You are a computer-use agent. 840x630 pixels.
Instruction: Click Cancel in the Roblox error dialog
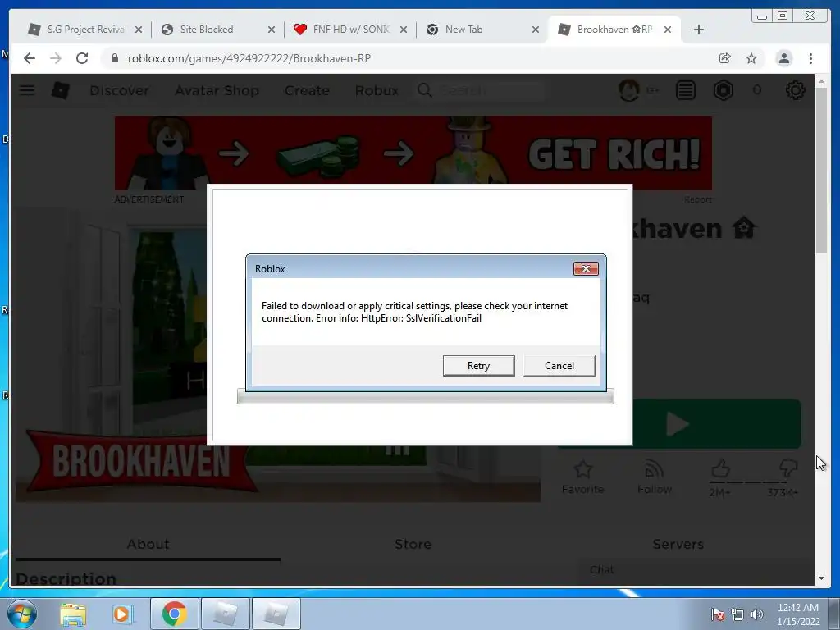pyautogui.click(x=559, y=365)
